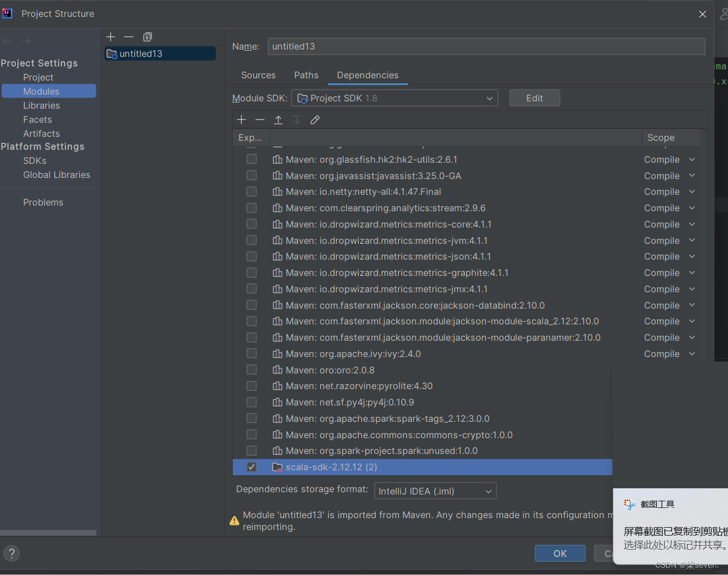Go back with the left arrow icon
728x575 pixels.
(x=7, y=41)
